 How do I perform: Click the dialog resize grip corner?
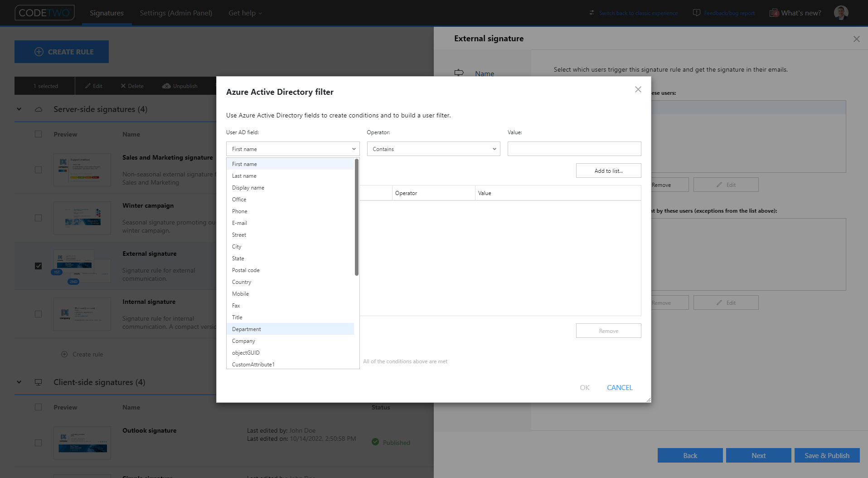(649, 400)
